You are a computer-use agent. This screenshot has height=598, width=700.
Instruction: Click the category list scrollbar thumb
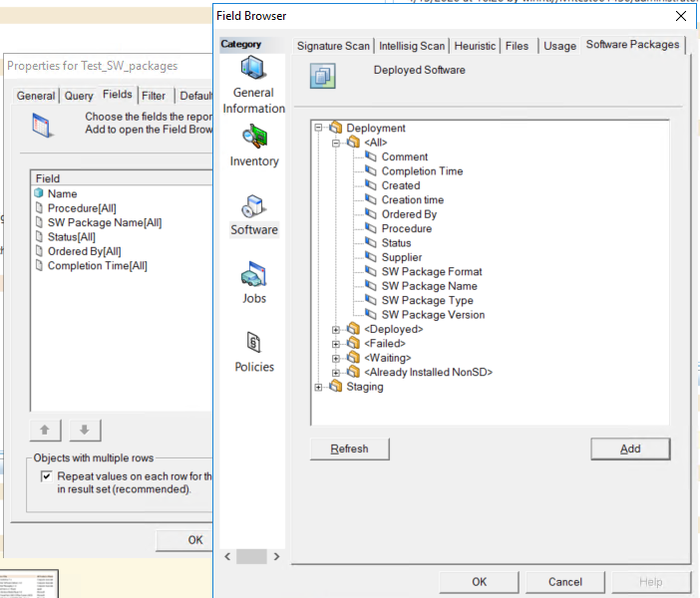tap(251, 556)
